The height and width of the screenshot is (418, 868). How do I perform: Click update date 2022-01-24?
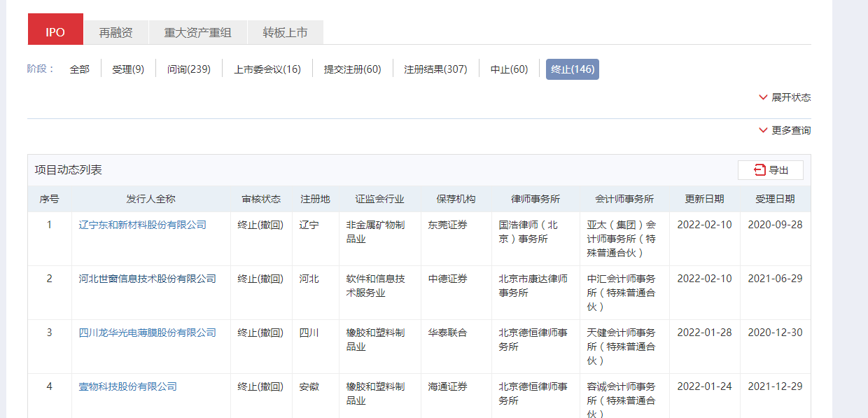click(x=704, y=386)
